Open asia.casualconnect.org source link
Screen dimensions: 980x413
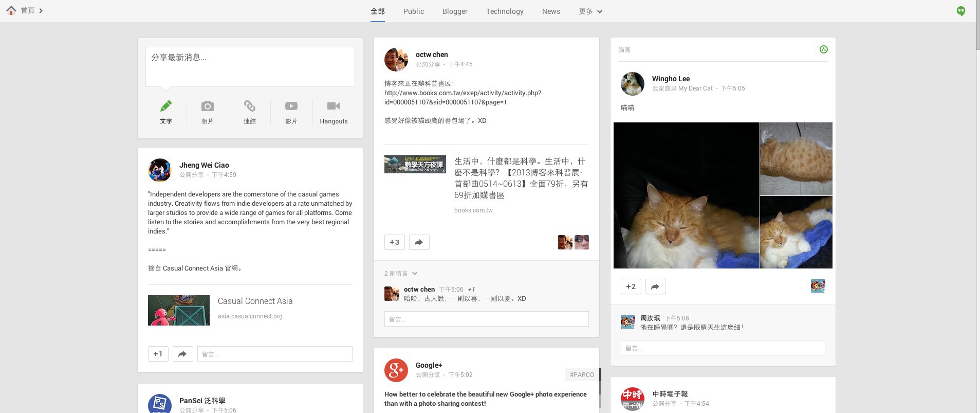tap(250, 316)
